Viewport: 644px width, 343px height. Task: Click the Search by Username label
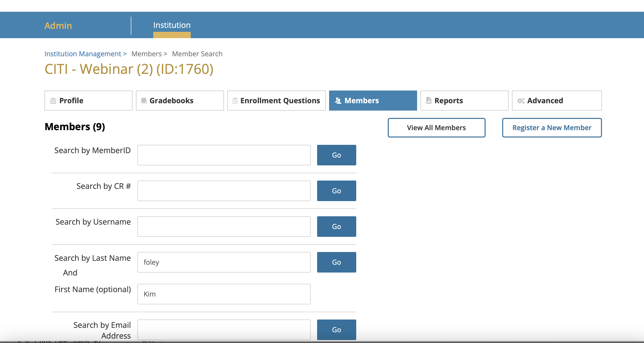[93, 222]
